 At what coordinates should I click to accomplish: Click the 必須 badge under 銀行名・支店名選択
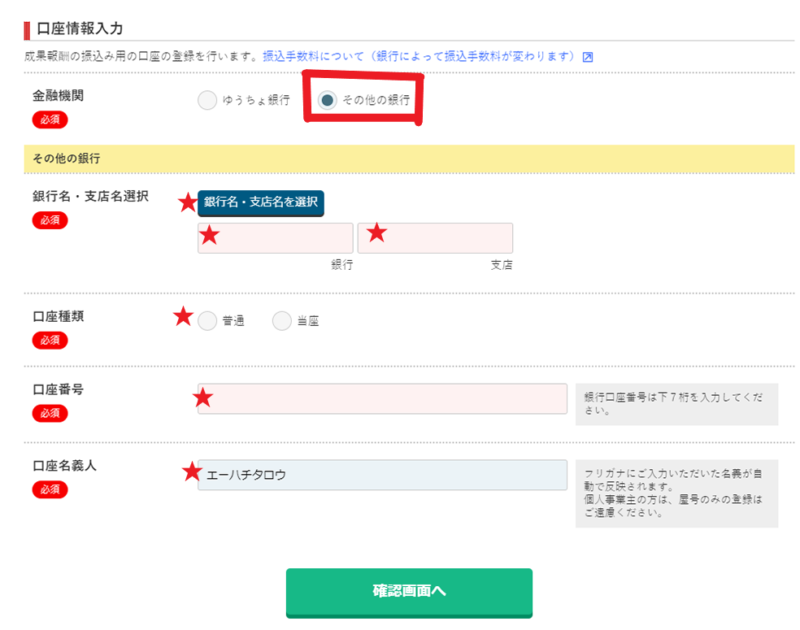coord(50,220)
